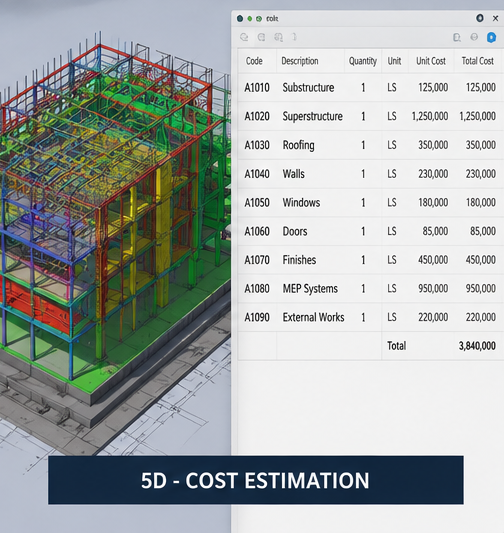Click the Total Cost 450,000 for Finishes
This screenshot has width=504, height=533.
(481, 260)
